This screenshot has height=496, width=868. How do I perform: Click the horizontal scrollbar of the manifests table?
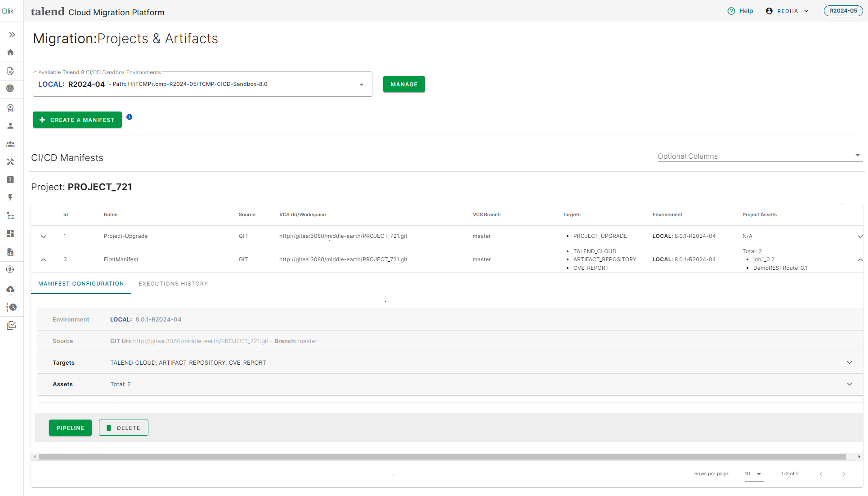442,456
